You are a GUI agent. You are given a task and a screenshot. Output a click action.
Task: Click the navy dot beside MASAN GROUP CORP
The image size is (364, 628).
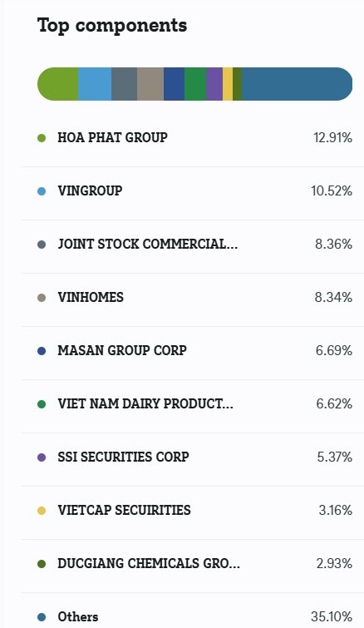point(42,351)
